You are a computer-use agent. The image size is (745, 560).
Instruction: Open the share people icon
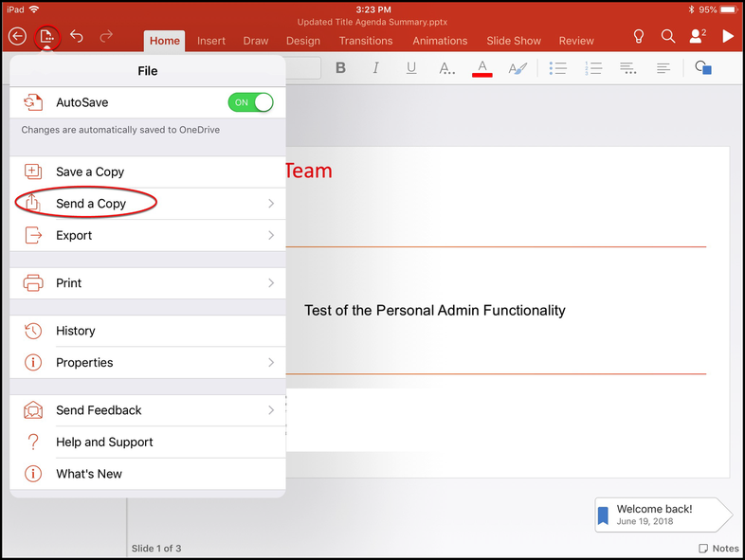698,37
